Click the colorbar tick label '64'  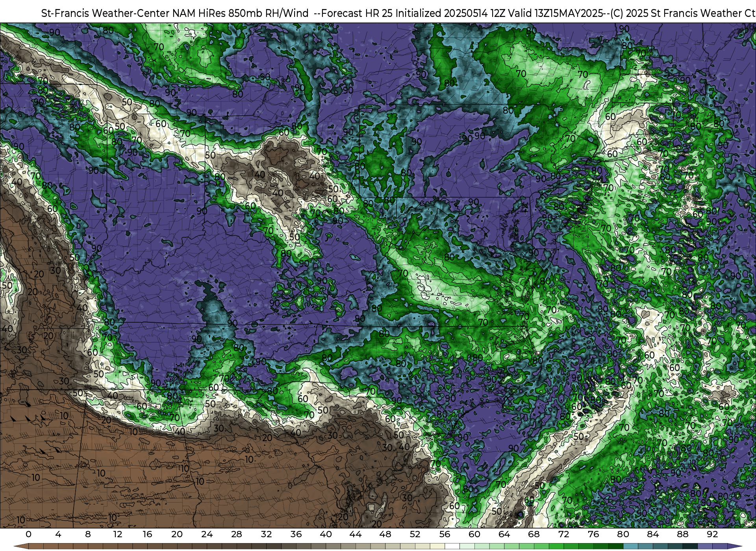tap(504, 534)
